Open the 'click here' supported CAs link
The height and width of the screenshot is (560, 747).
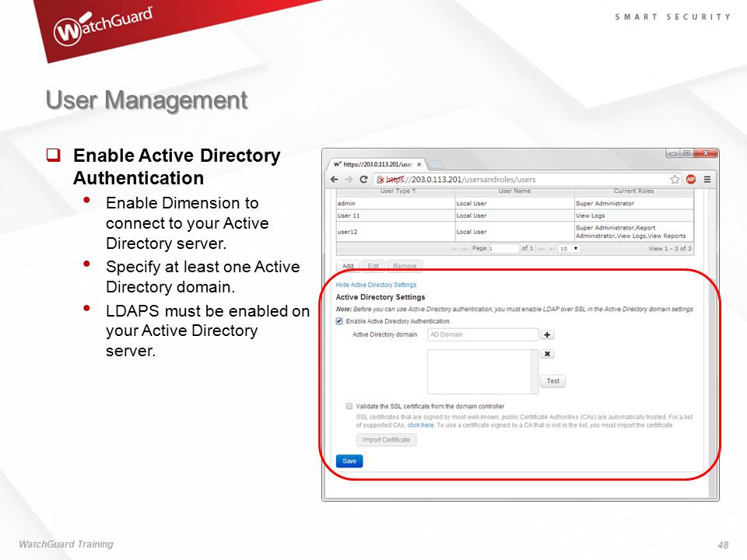(x=421, y=425)
